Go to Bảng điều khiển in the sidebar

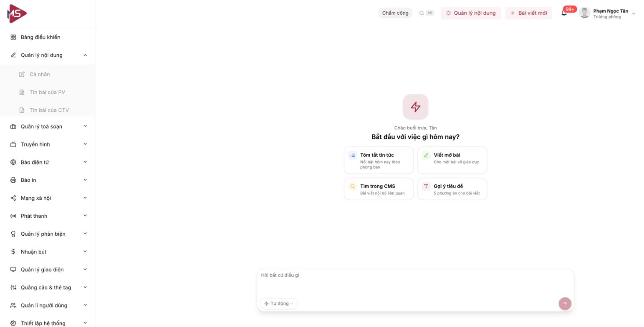(48, 37)
